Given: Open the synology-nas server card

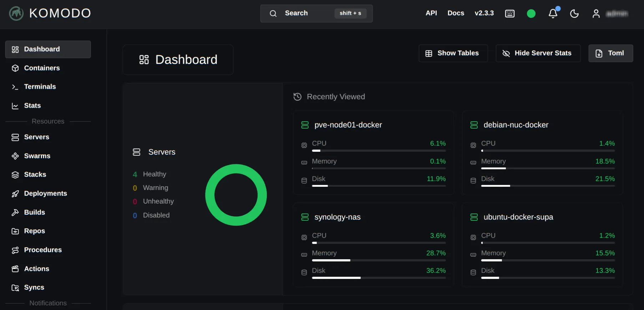Looking at the screenshot, I should [x=374, y=245].
